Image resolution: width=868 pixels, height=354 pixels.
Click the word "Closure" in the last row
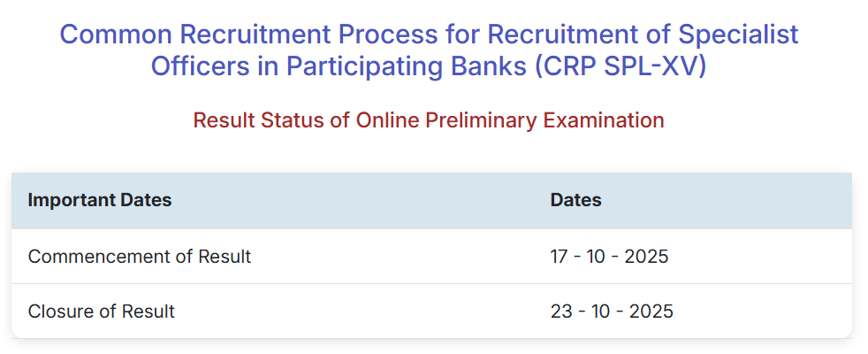click(58, 312)
